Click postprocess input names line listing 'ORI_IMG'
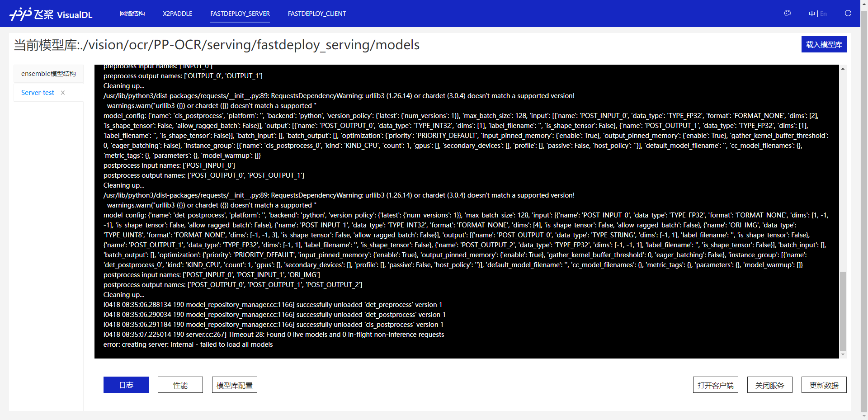The image size is (868, 420). tap(212, 275)
